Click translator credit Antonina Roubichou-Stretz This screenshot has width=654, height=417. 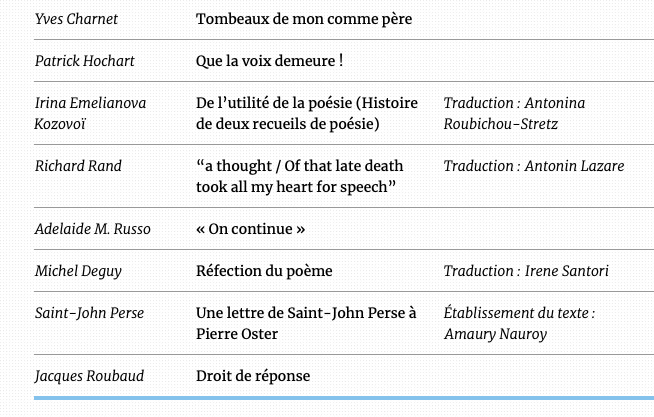[x=514, y=113]
